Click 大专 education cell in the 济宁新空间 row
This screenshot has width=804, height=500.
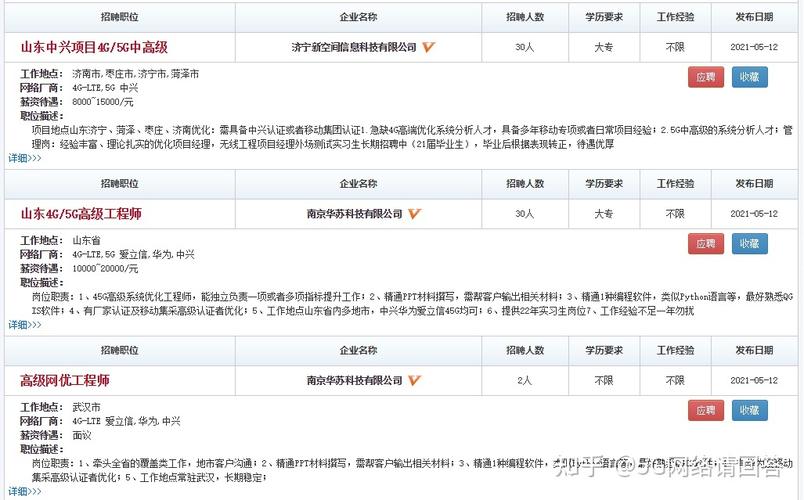[x=604, y=47]
